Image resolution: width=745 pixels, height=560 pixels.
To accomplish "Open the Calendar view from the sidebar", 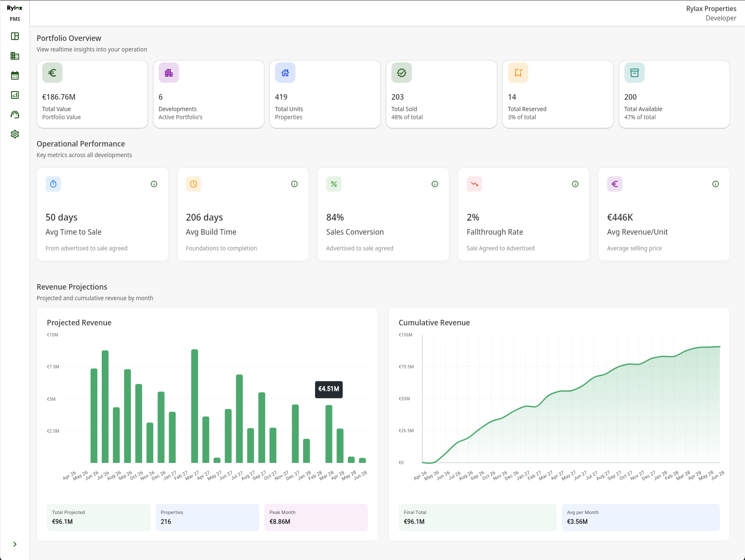I will [15, 75].
